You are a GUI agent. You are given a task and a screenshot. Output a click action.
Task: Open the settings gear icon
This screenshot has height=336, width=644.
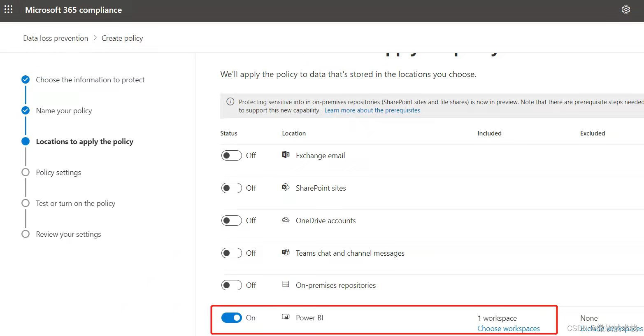[625, 9]
